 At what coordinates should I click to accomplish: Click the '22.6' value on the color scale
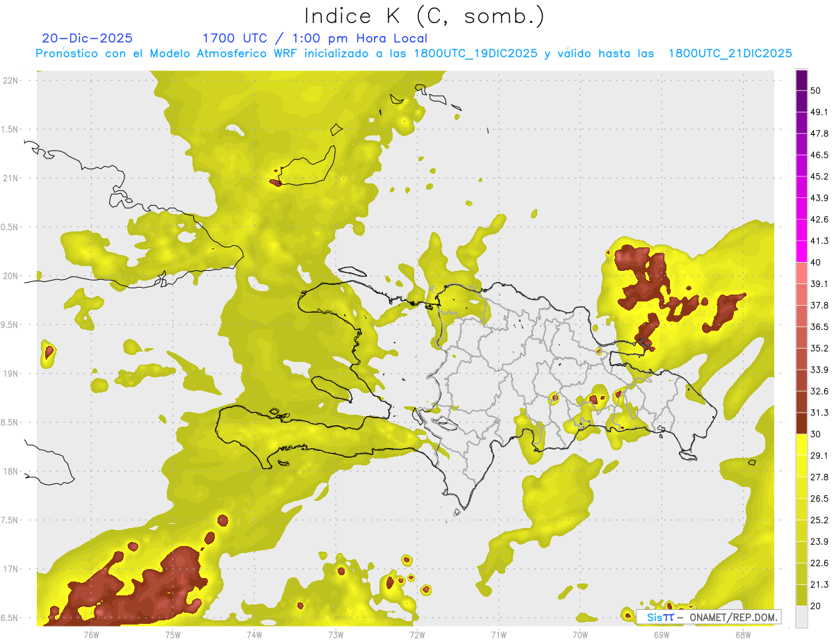tap(819, 564)
